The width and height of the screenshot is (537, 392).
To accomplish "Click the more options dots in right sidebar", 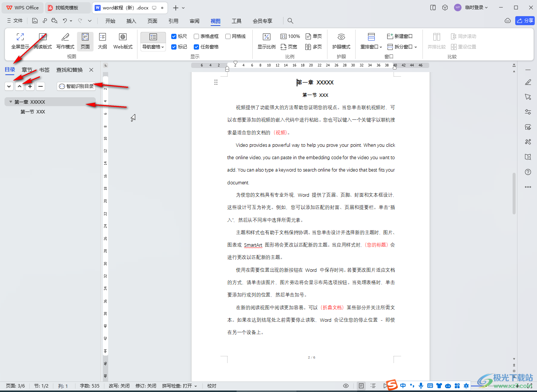I will tap(528, 187).
